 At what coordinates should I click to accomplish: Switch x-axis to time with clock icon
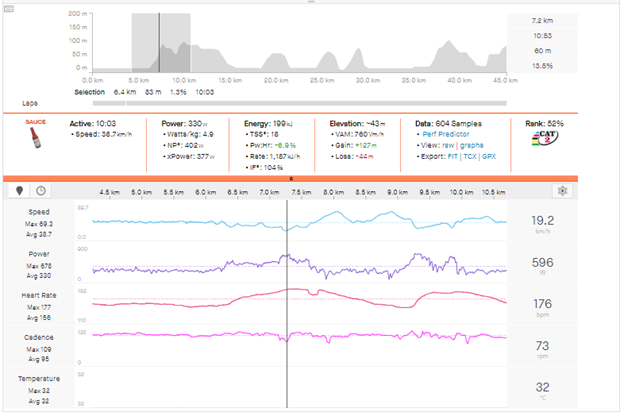40,190
